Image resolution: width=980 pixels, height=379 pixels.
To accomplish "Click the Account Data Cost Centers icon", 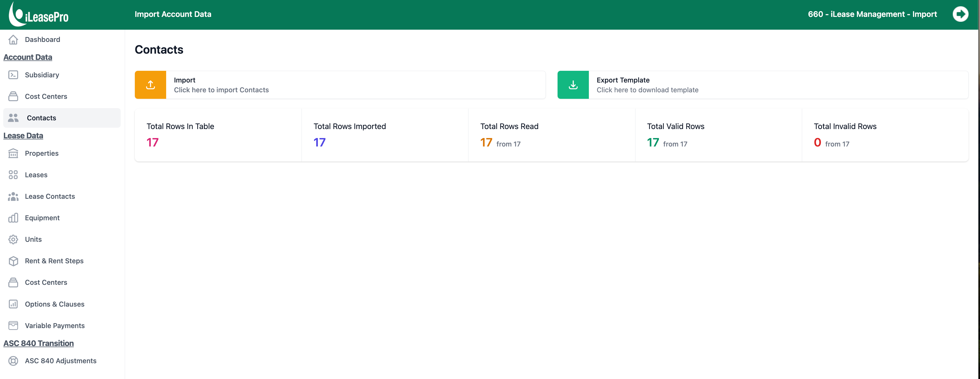I will click(x=13, y=97).
